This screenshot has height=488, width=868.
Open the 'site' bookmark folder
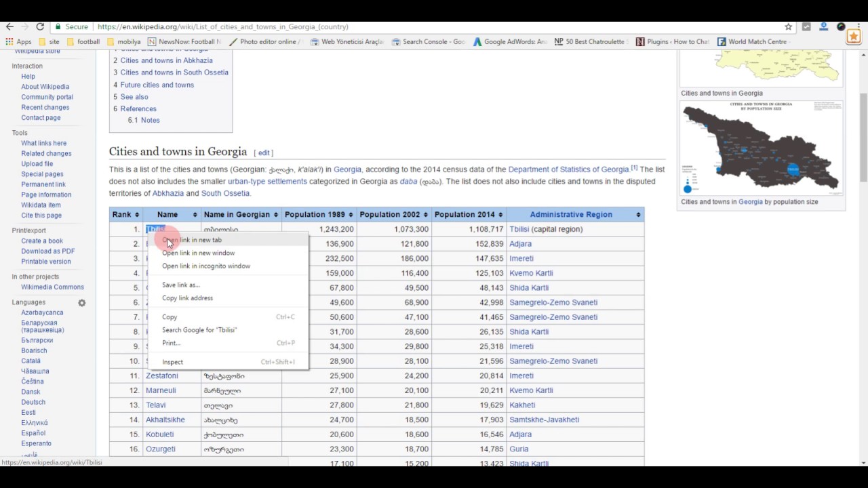(49, 42)
